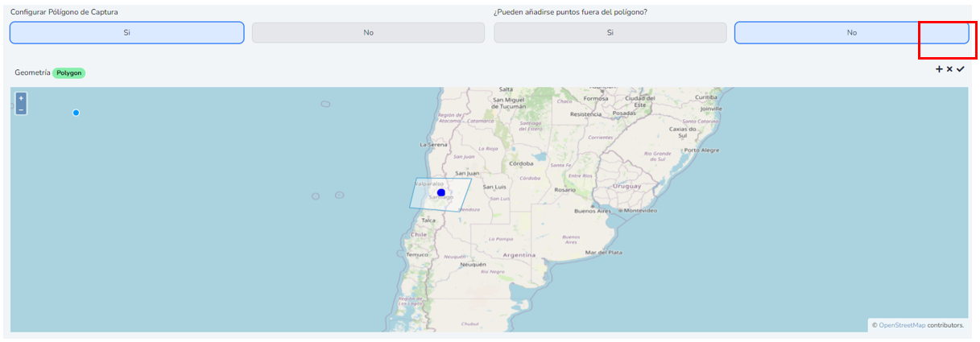The width and height of the screenshot is (980, 342).
Task: Zoom in on the map
Action: pos(21,98)
